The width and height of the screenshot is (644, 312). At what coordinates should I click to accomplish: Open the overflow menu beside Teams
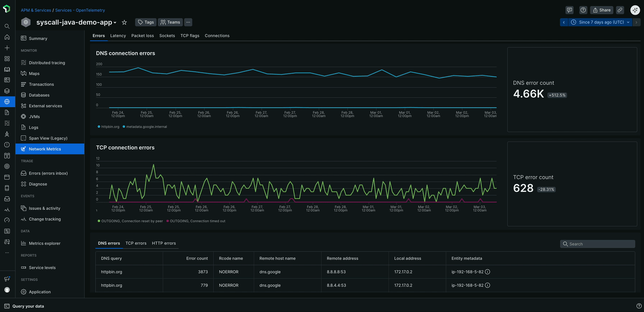188,22
